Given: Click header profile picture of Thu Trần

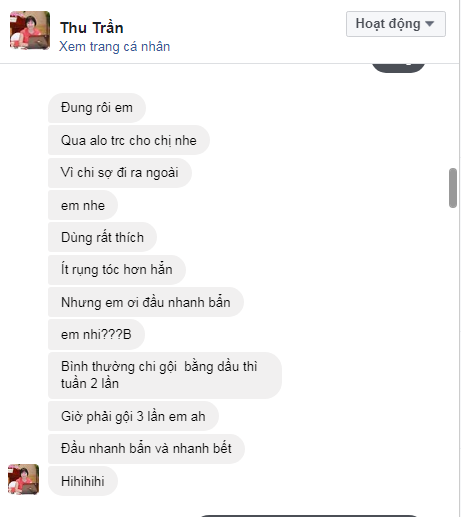Looking at the screenshot, I should pos(30,30).
